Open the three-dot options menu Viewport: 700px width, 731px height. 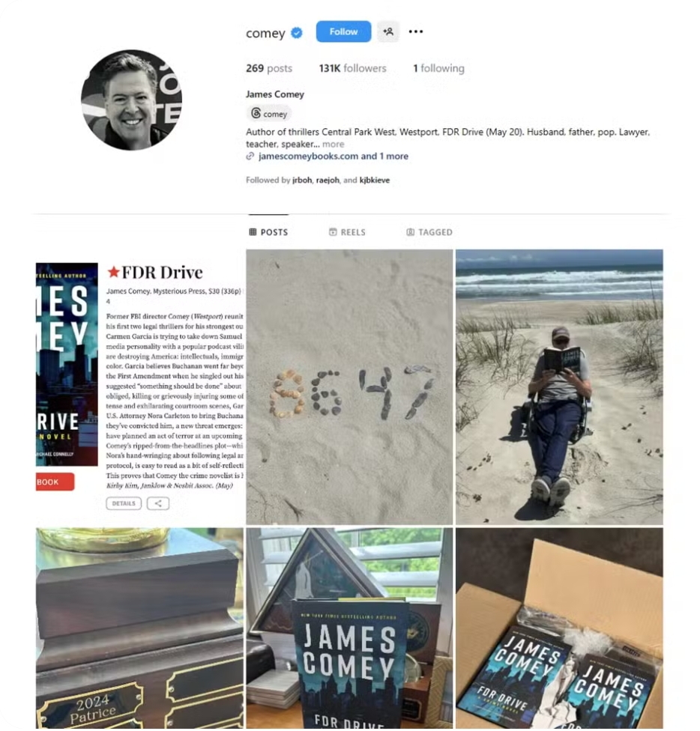coord(415,31)
